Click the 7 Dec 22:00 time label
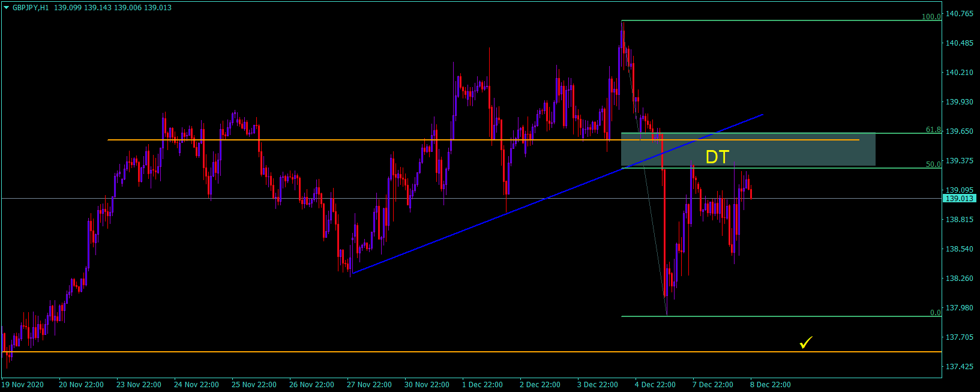This screenshot has width=980, height=392. coord(713,385)
